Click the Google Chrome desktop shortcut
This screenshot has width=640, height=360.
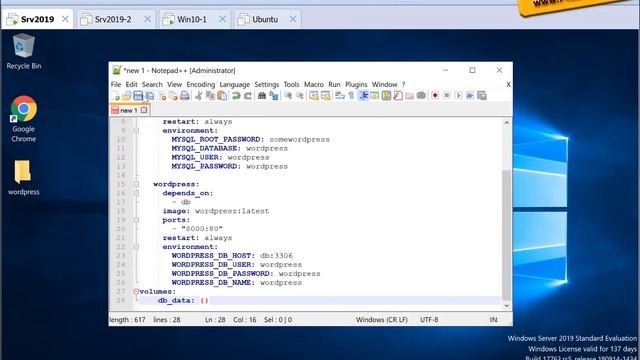coord(24,119)
